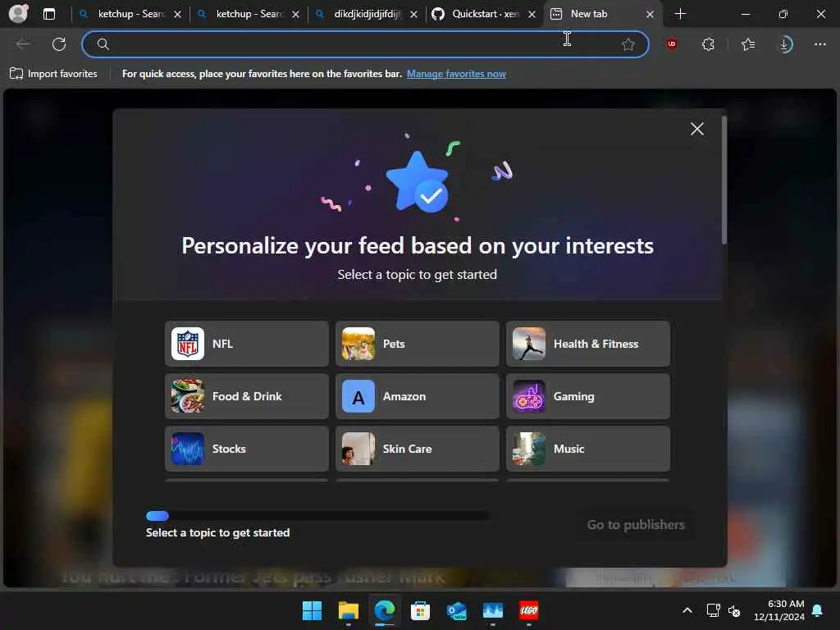This screenshot has height=630, width=840.
Task: Click the Go to publishers button
Action: tap(636, 525)
